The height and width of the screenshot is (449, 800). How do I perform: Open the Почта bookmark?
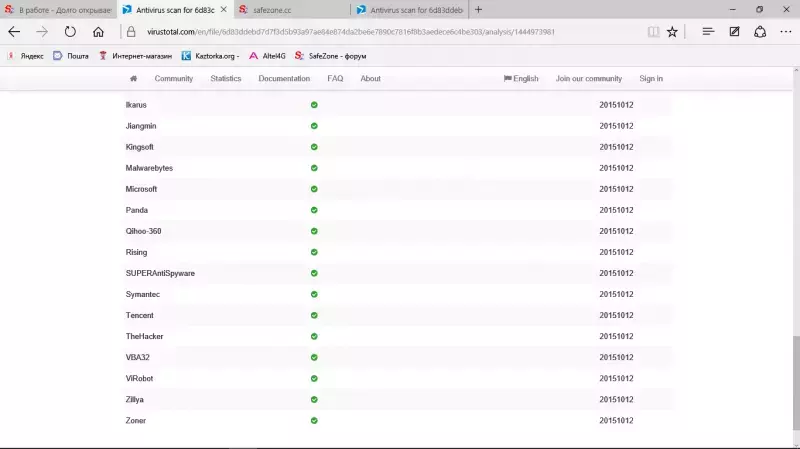[x=71, y=56]
